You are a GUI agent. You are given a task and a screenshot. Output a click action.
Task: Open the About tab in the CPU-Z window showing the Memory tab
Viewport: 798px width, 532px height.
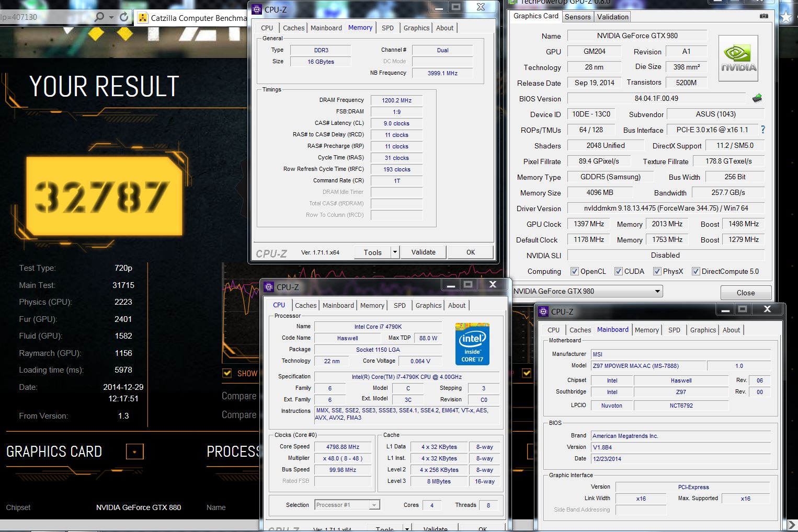coord(444,28)
